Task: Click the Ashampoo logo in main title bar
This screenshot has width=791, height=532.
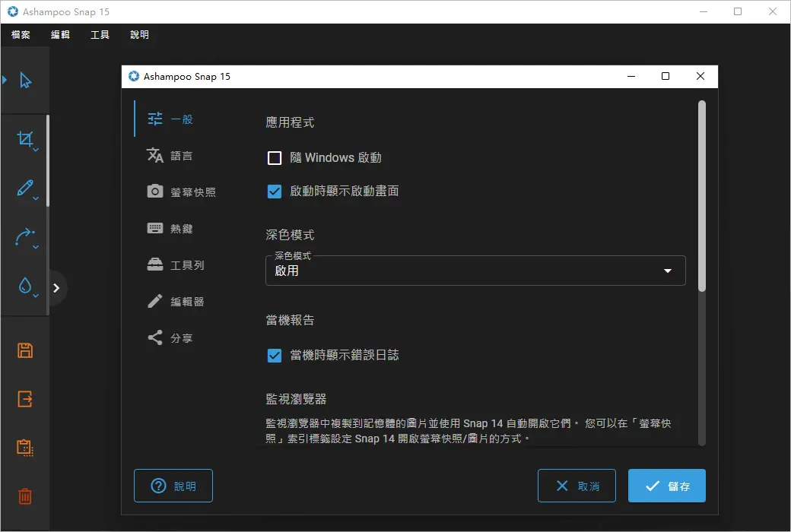Action: point(13,11)
